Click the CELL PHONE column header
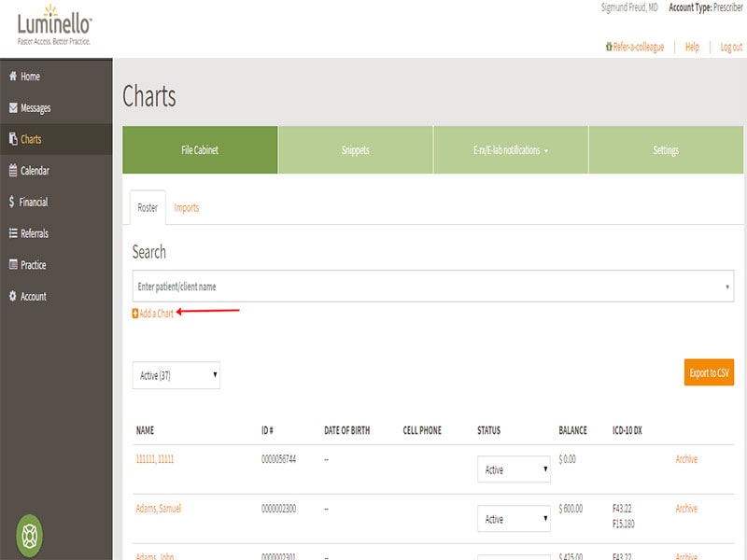This screenshot has height=560, width=747. pyautogui.click(x=422, y=430)
